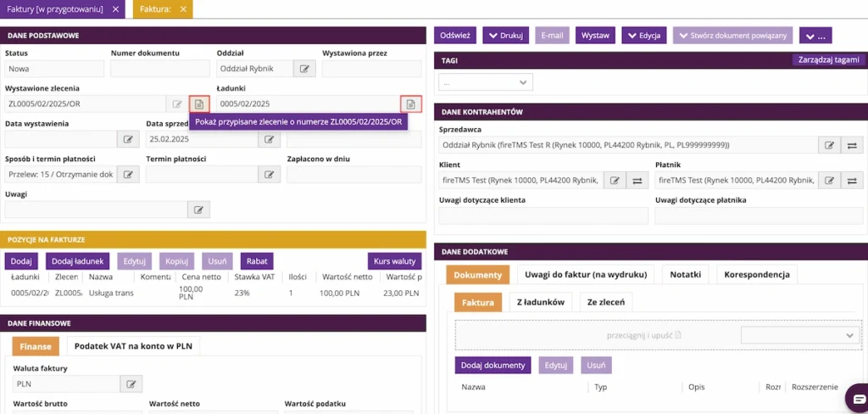Open the chat support bubble
Image resolution: width=868 pixels, height=414 pixels.
857,399
